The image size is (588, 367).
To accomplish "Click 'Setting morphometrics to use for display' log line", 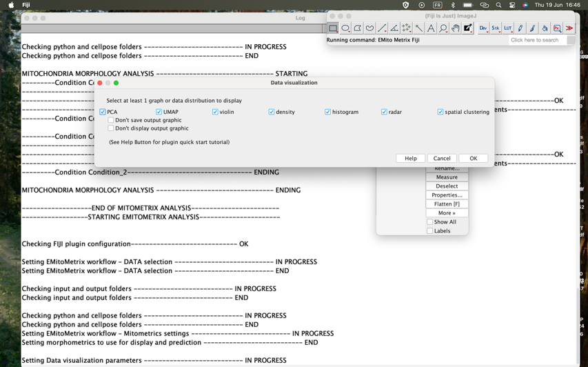I will pos(170,343).
